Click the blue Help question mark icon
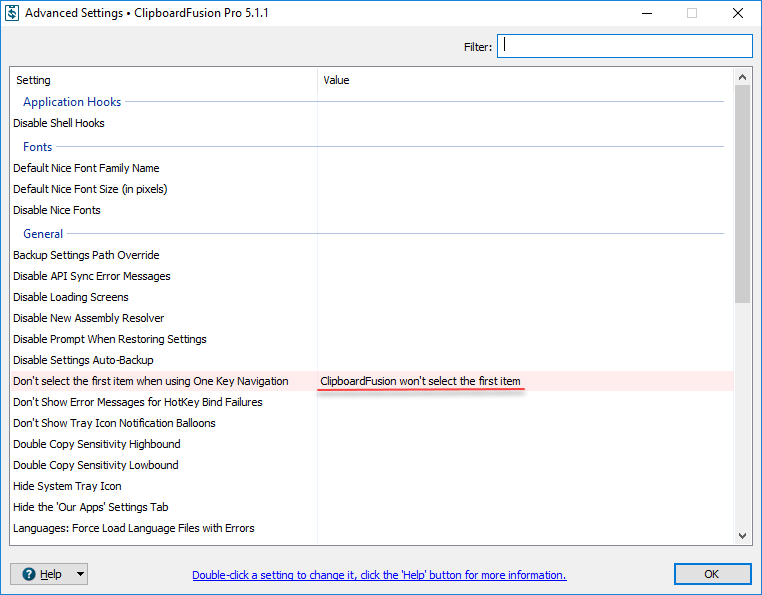Image resolution: width=762 pixels, height=595 pixels. (x=29, y=574)
